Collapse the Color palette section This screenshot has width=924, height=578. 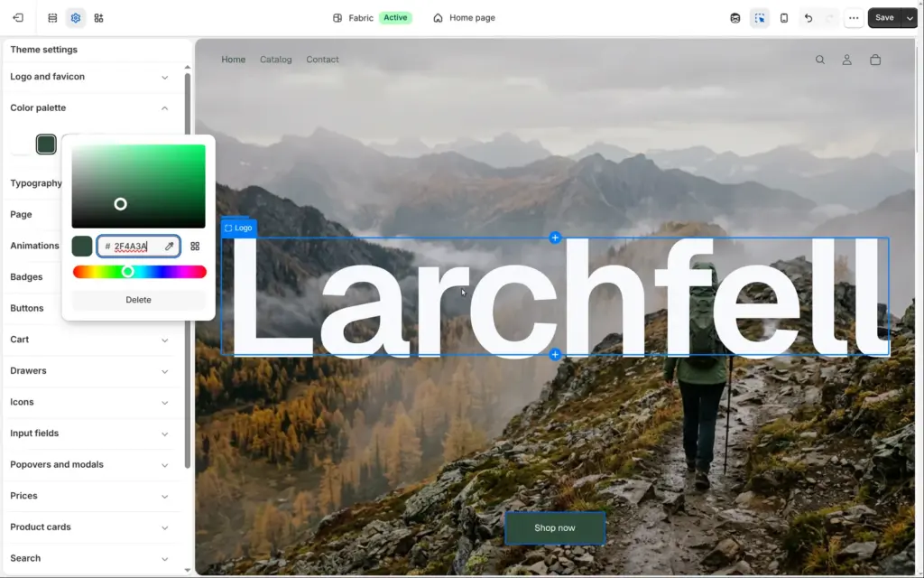coord(89,108)
